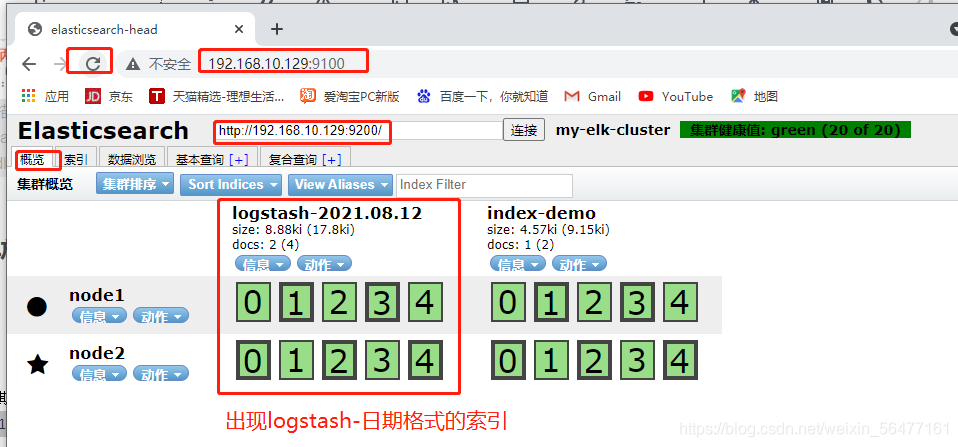Click the browser back arrow
The width and height of the screenshot is (958, 447).
(29, 64)
